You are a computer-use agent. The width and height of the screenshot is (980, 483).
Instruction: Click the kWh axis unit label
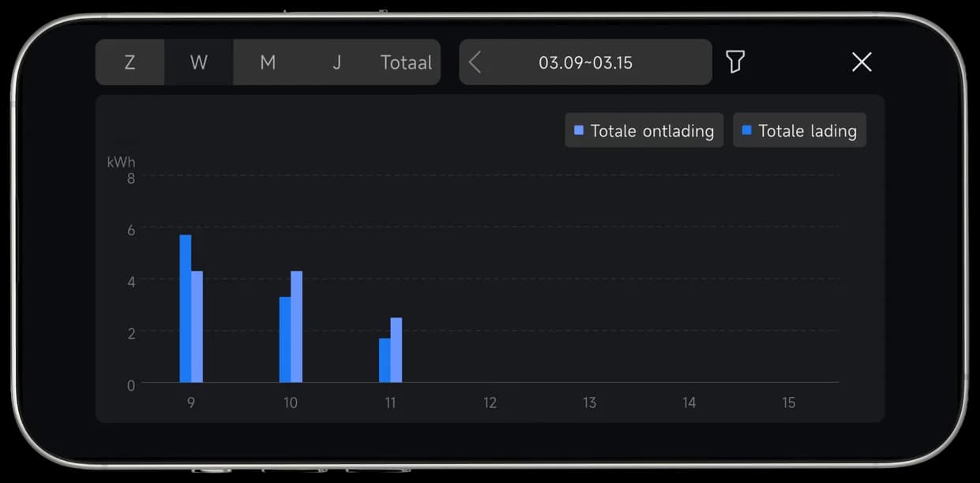[x=122, y=162]
